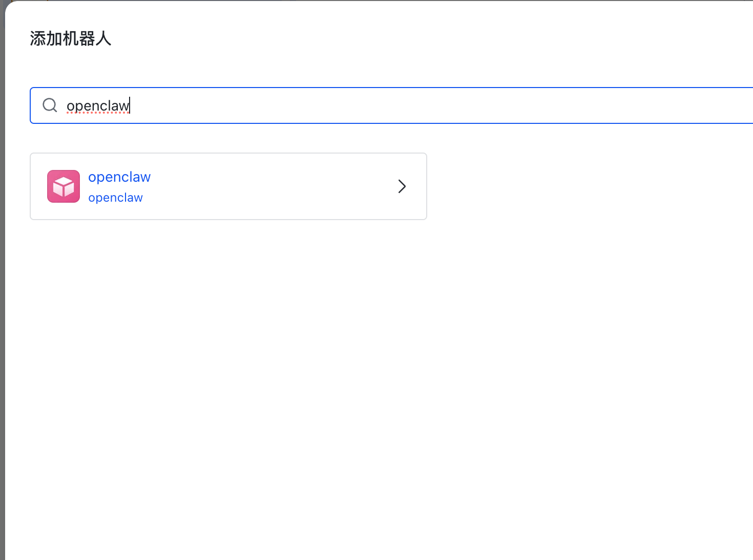The image size is (753, 560).
Task: Open openclaw via the right chevron arrow
Action: [402, 186]
